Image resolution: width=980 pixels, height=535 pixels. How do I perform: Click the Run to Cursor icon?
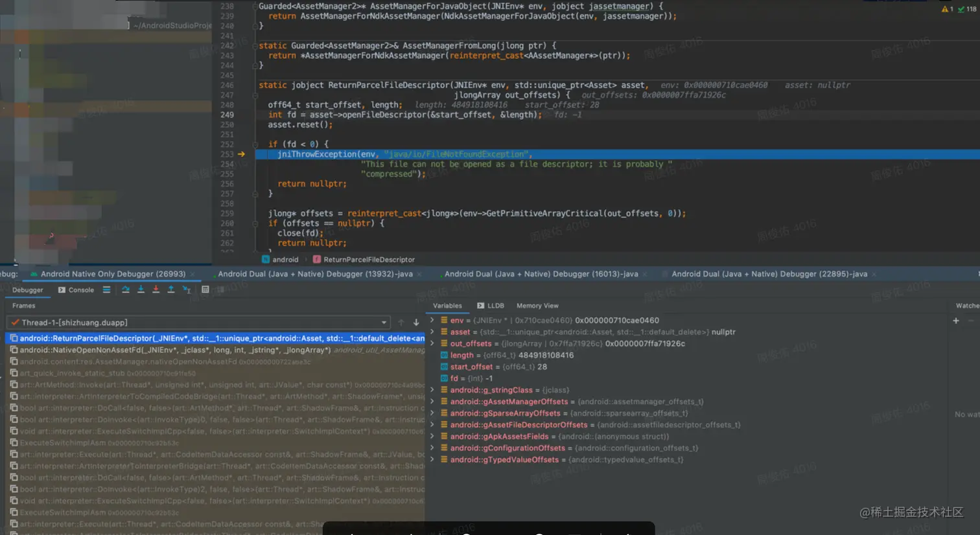click(187, 290)
